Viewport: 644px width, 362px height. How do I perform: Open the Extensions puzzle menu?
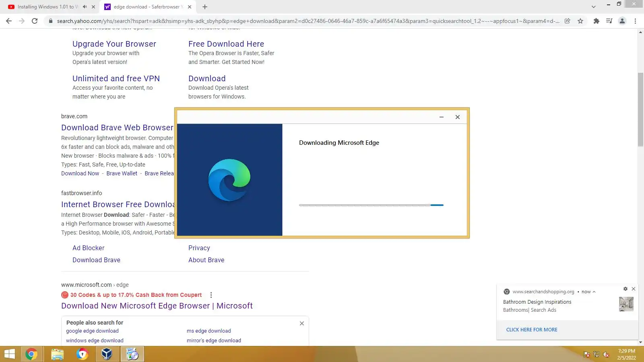point(597,21)
